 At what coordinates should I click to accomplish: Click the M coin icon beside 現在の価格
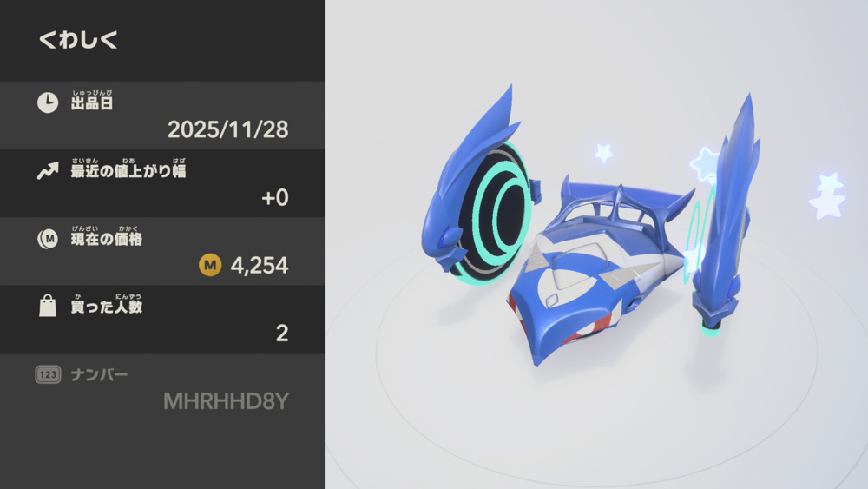[x=48, y=239]
